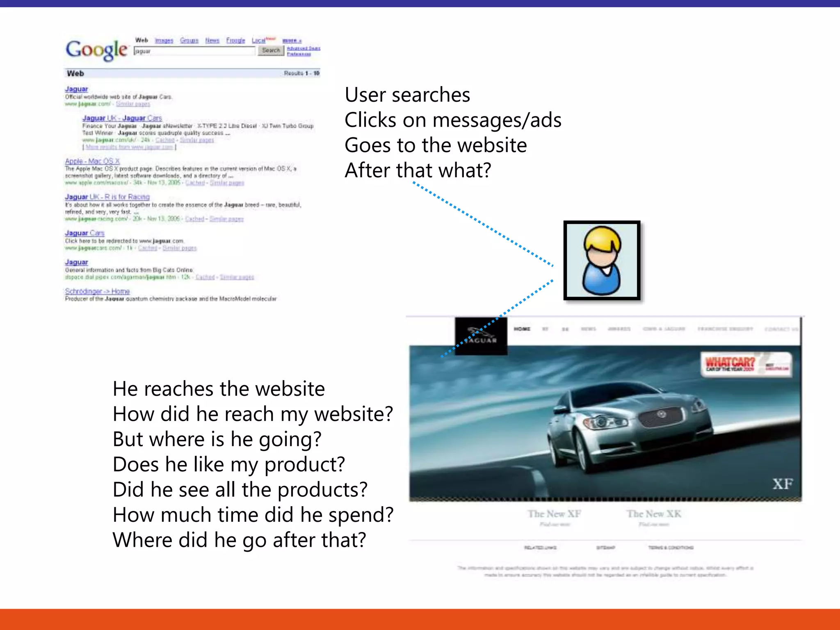Screen dimensions: 840x630
Task: Open the Schrödinger -> Home result
Action: click(97, 291)
